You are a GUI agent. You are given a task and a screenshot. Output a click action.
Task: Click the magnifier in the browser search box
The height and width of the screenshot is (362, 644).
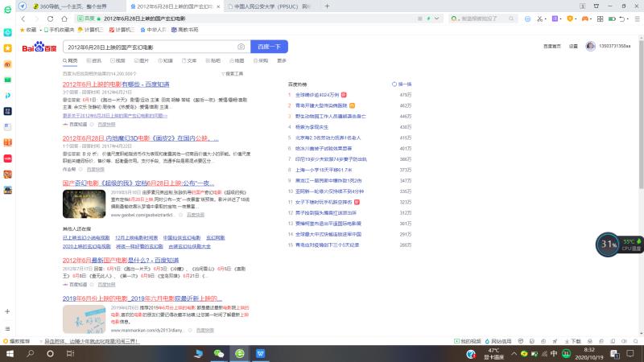pyautogui.click(x=511, y=19)
